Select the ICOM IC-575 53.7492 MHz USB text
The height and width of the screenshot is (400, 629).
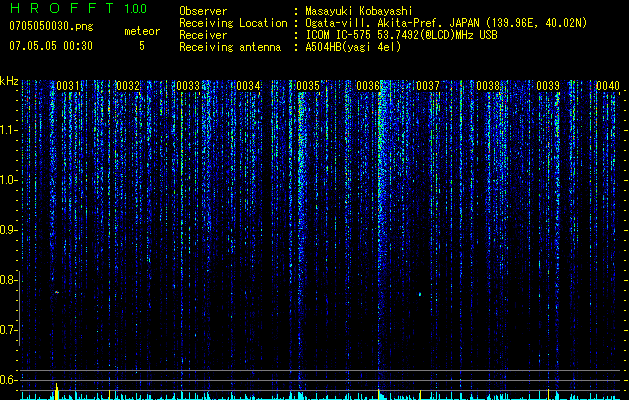401,35
